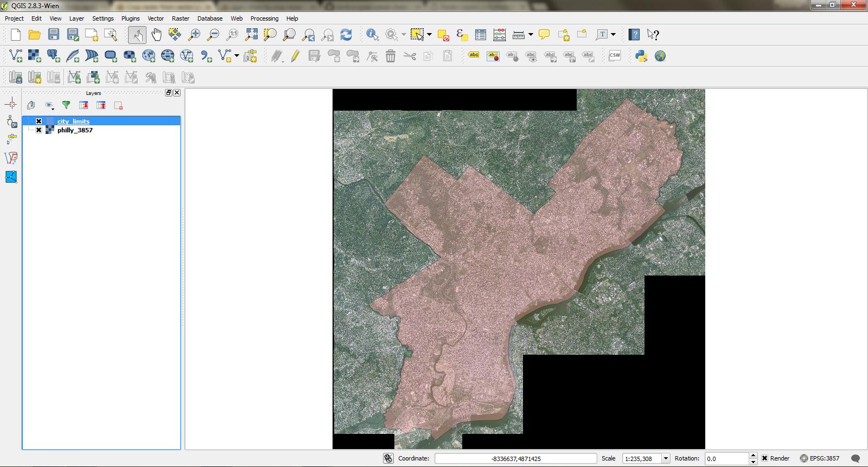Open the Help menu
The image size is (868, 467).
(292, 18)
